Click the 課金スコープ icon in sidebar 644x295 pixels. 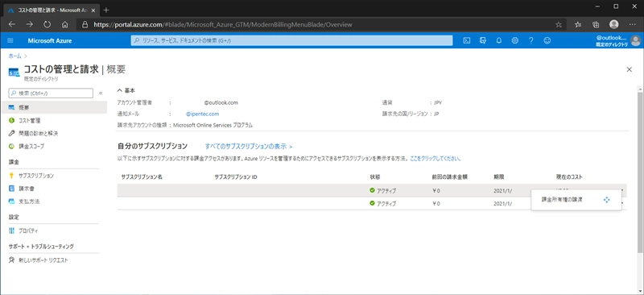pyautogui.click(x=11, y=146)
